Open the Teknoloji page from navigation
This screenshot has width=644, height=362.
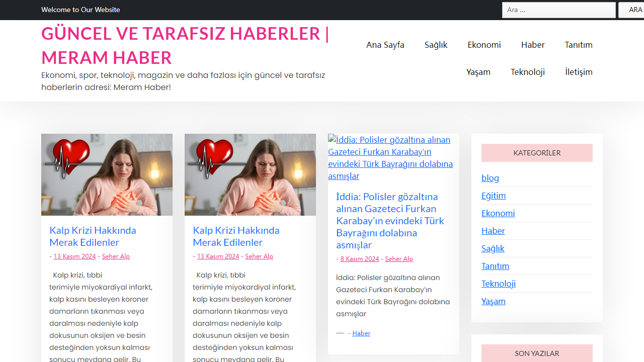click(x=527, y=72)
